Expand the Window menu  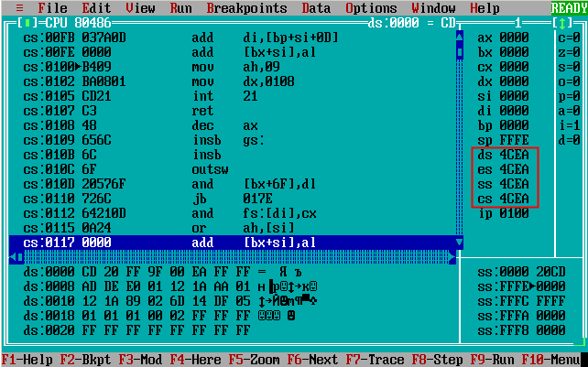(x=433, y=7)
